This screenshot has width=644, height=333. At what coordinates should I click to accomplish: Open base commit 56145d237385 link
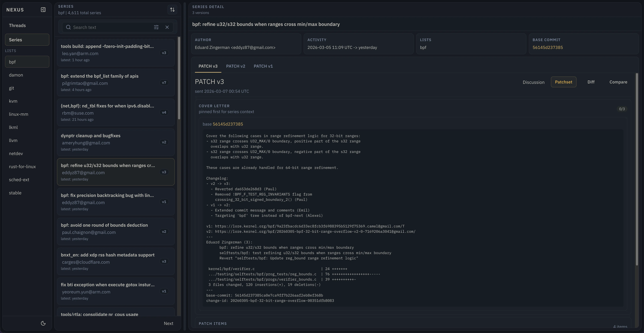pyautogui.click(x=548, y=47)
